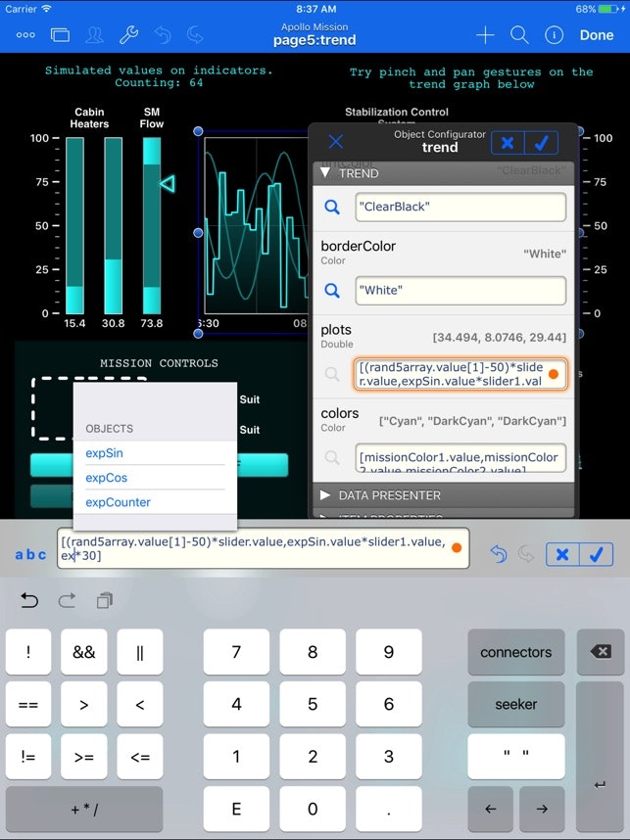The width and height of the screenshot is (630, 840).
Task: Tap the E exponent key
Action: point(236,809)
